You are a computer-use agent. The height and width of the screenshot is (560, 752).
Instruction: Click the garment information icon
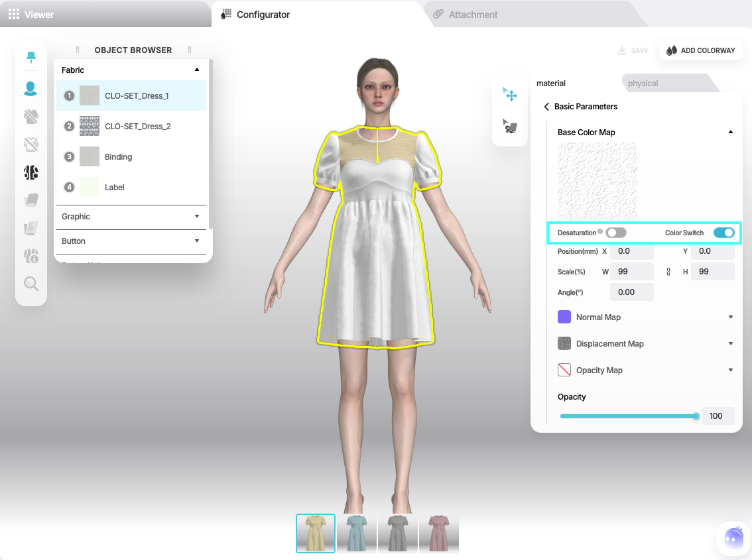[31, 255]
